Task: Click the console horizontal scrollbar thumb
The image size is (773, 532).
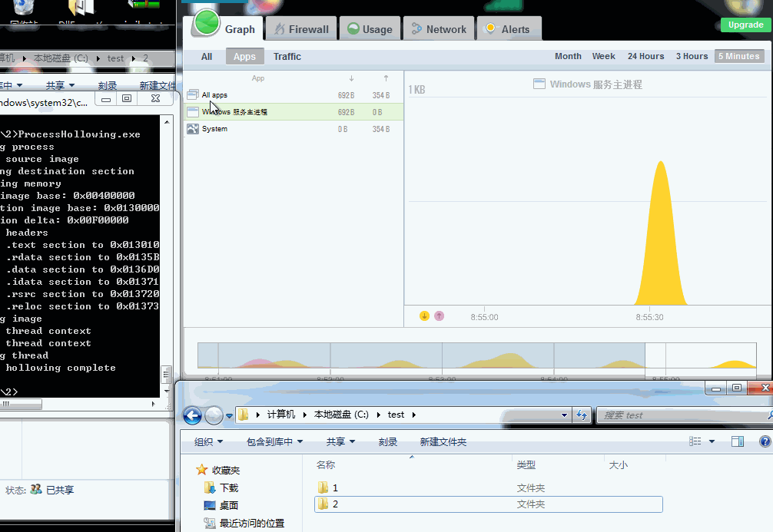Action: (x=21, y=404)
